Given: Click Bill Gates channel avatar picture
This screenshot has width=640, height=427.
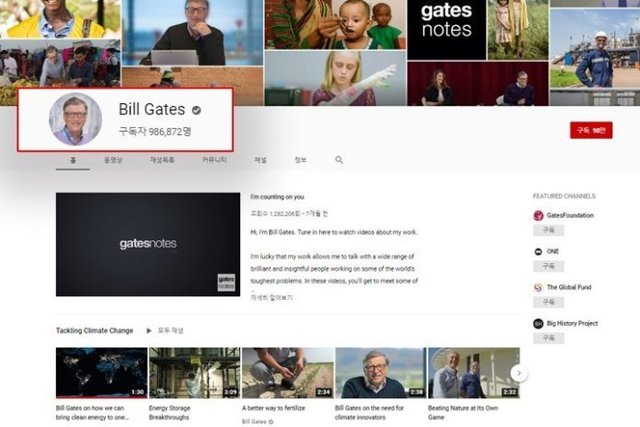Looking at the screenshot, I should click(75, 121).
